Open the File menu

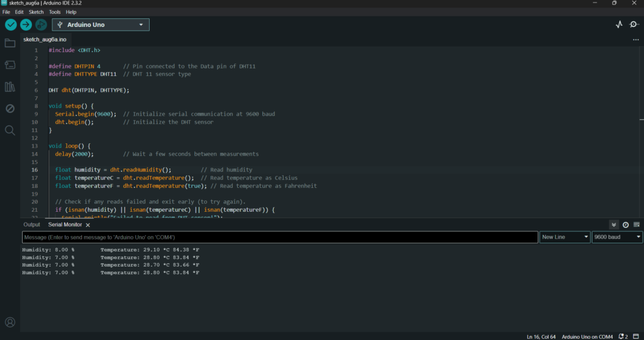click(x=6, y=12)
